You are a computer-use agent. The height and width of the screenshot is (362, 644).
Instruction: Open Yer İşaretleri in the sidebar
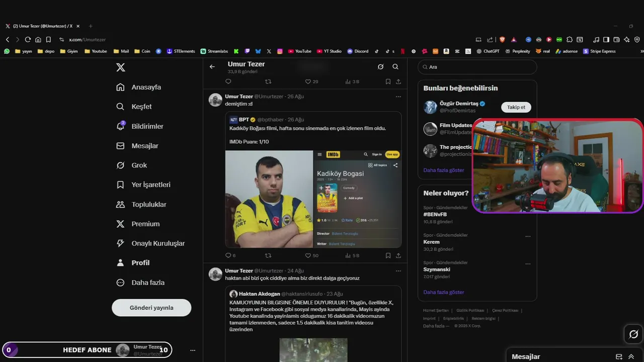(143, 185)
